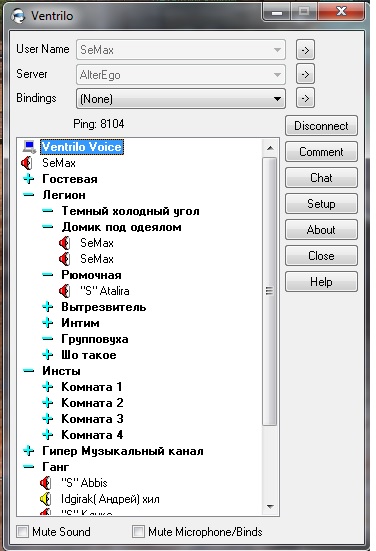Select Гипер Музыкальный канал channel name
Viewport: 376px width, 551px height.
click(x=123, y=451)
